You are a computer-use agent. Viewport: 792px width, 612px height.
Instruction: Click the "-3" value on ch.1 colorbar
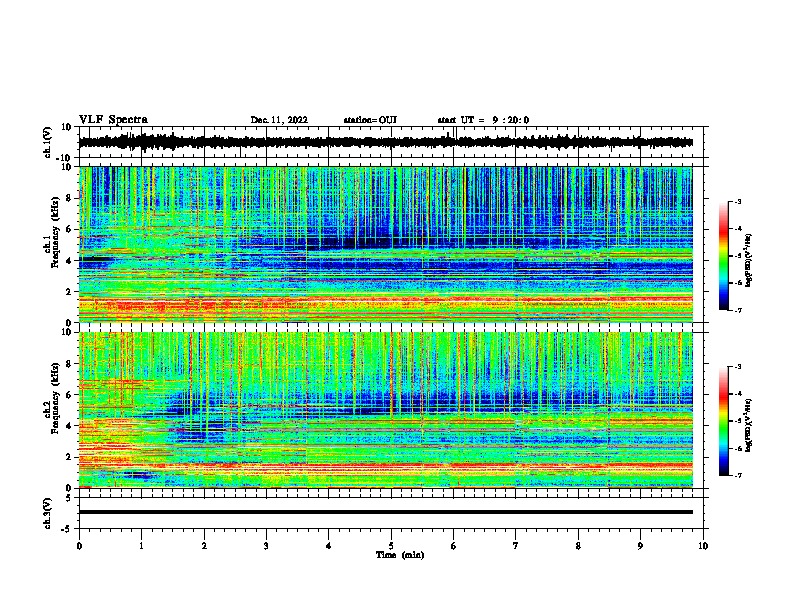tap(737, 202)
